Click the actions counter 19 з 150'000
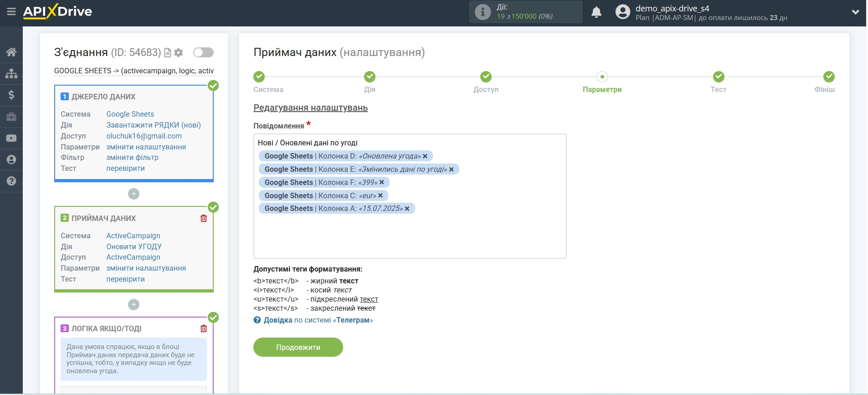868x395 pixels. 524,16
